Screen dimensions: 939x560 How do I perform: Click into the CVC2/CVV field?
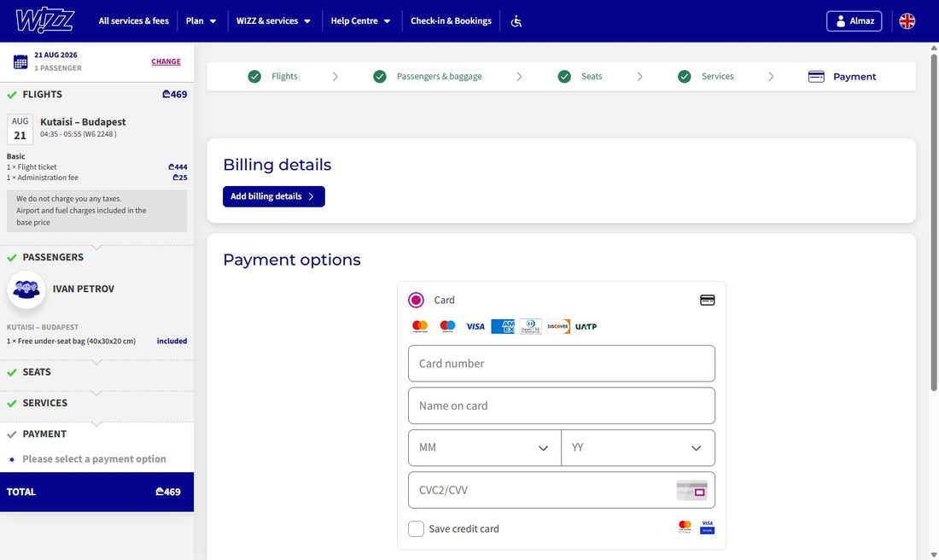(562, 490)
